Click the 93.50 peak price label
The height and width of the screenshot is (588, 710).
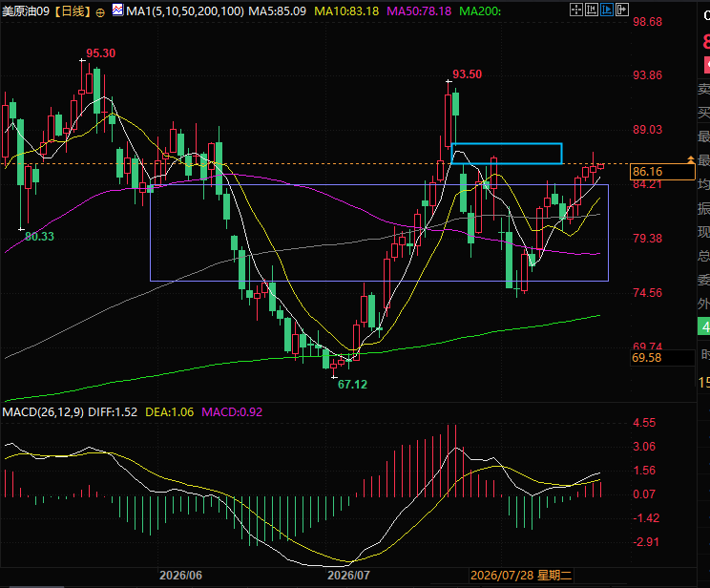(468, 74)
